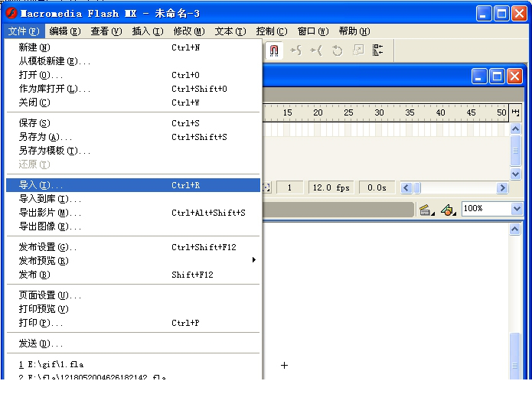Screen dimensions: 532x394
Task: Choose 发布(B) menu item
Action: tap(133, 275)
